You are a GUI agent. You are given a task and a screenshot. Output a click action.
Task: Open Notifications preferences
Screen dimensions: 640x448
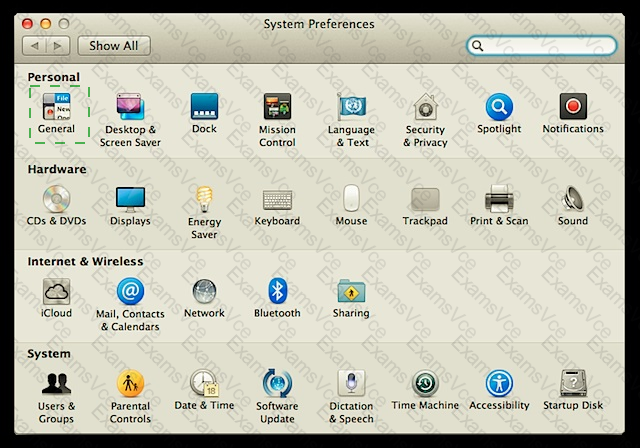(x=573, y=106)
